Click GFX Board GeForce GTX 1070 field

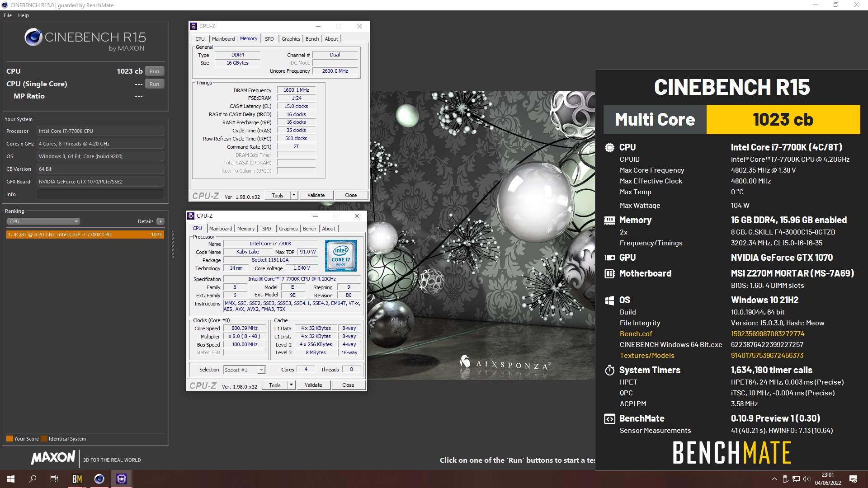100,182
